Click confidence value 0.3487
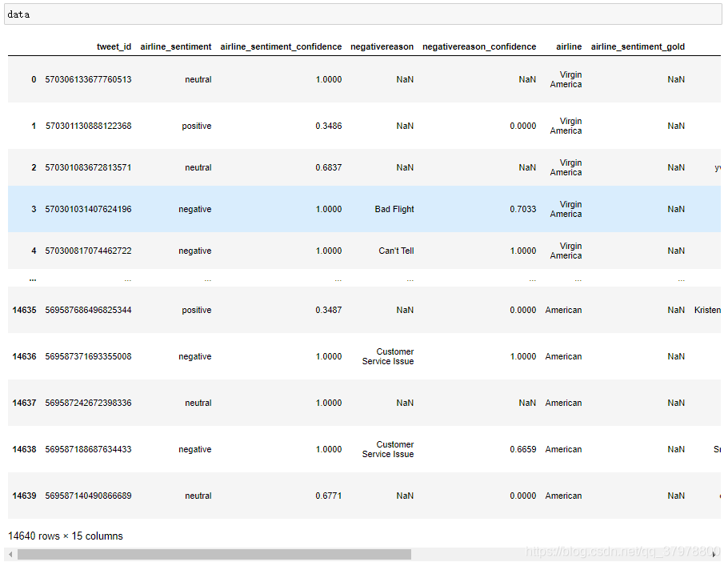This screenshot has width=728, height=566. tap(328, 310)
